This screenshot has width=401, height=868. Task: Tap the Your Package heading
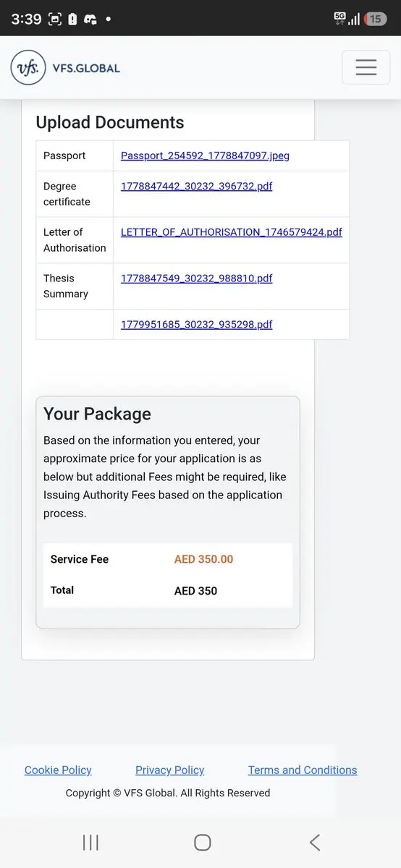[x=97, y=414]
